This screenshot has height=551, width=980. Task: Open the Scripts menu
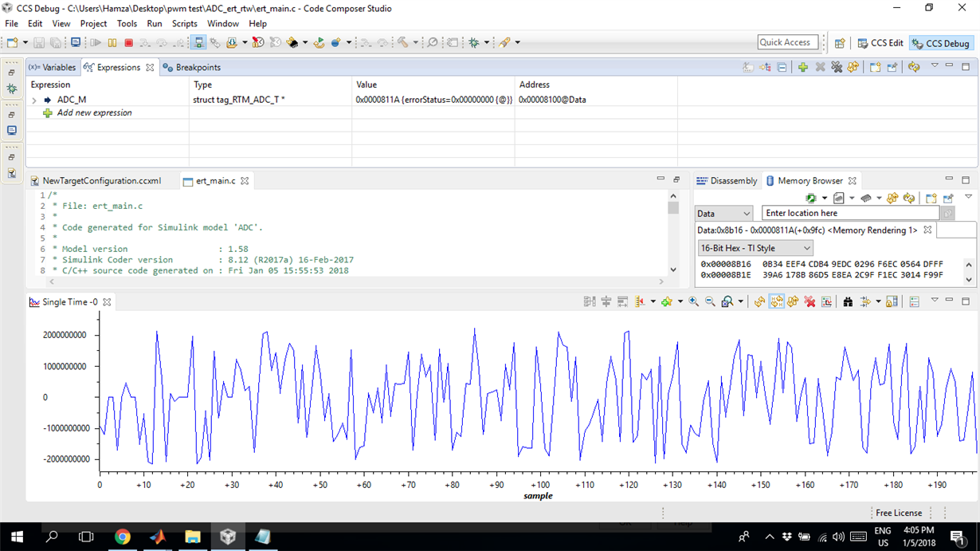(x=184, y=23)
